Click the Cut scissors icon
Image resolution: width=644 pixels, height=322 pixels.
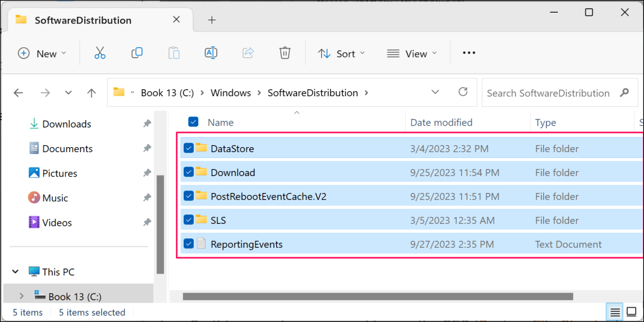100,53
